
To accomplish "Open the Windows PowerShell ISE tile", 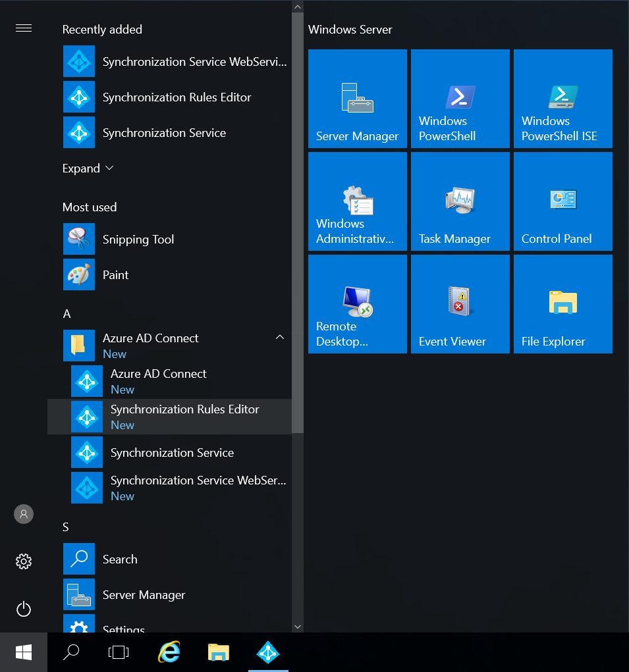I will pyautogui.click(x=563, y=99).
